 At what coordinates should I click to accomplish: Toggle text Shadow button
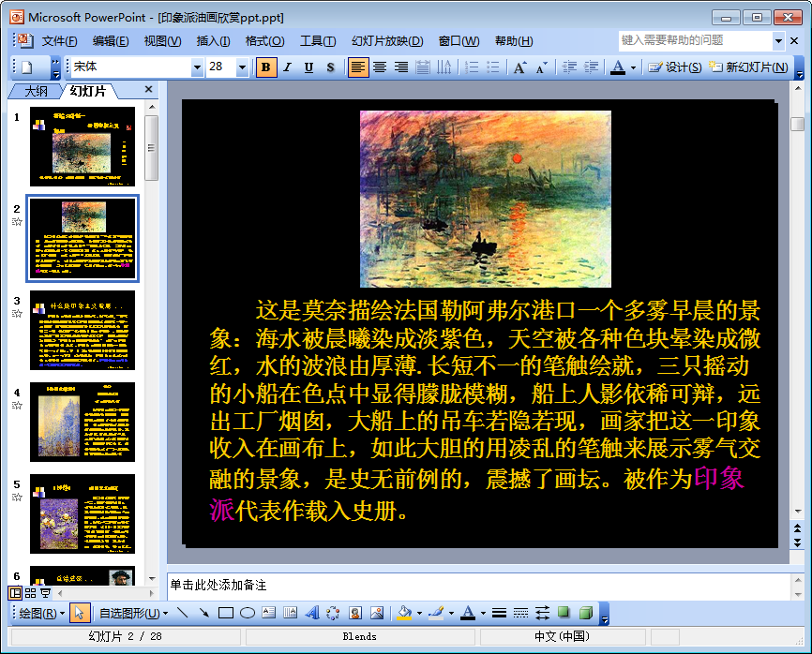click(x=330, y=67)
